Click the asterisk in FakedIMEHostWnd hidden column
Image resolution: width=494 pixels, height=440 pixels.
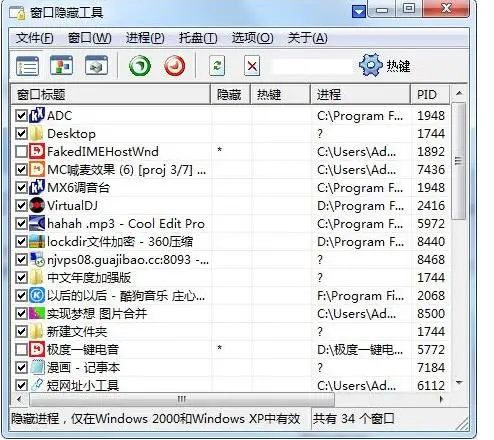(220, 150)
